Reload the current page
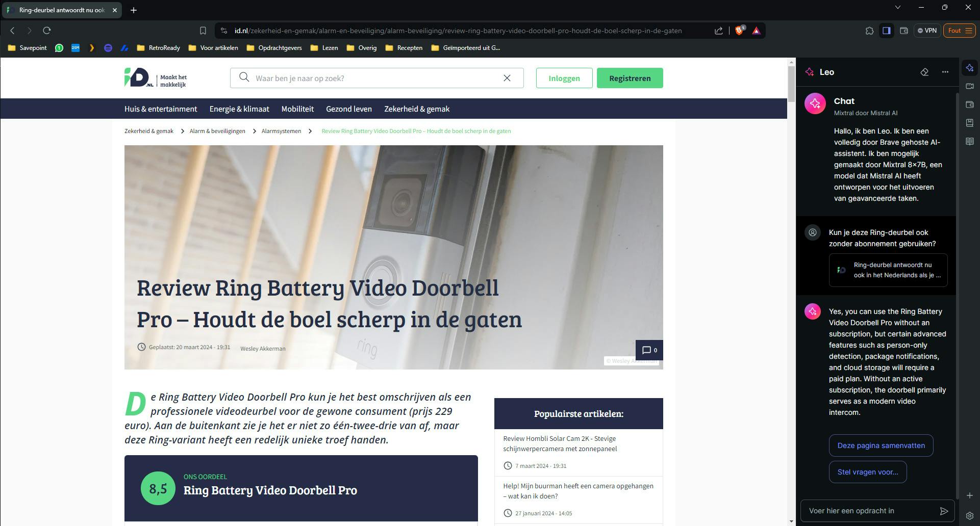This screenshot has width=980, height=526. click(x=47, y=31)
